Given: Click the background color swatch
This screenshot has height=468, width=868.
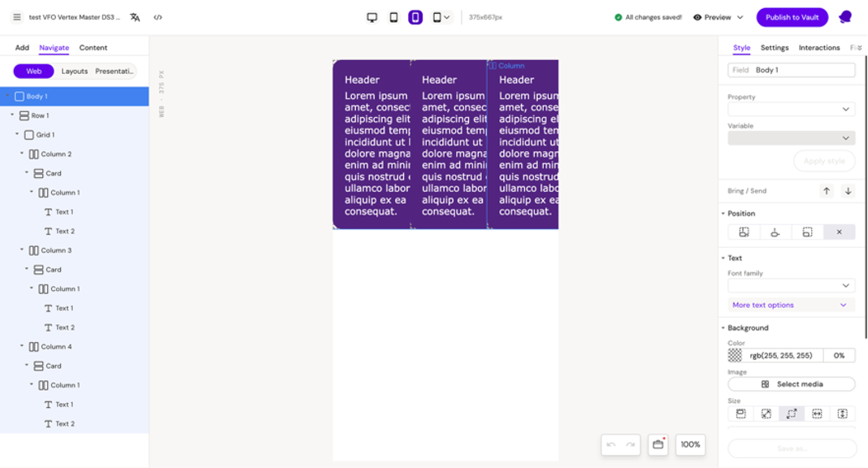Looking at the screenshot, I should [x=736, y=356].
